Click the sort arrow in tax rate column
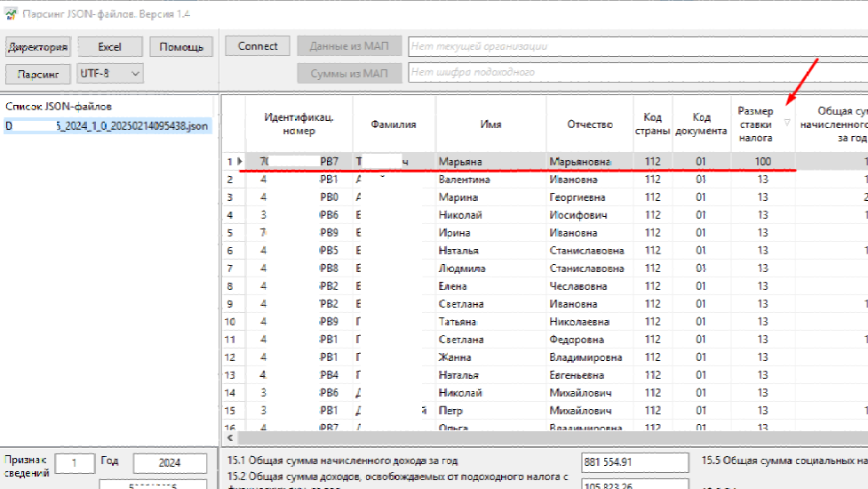Image resolution: width=868 pixels, height=489 pixels. (x=787, y=123)
